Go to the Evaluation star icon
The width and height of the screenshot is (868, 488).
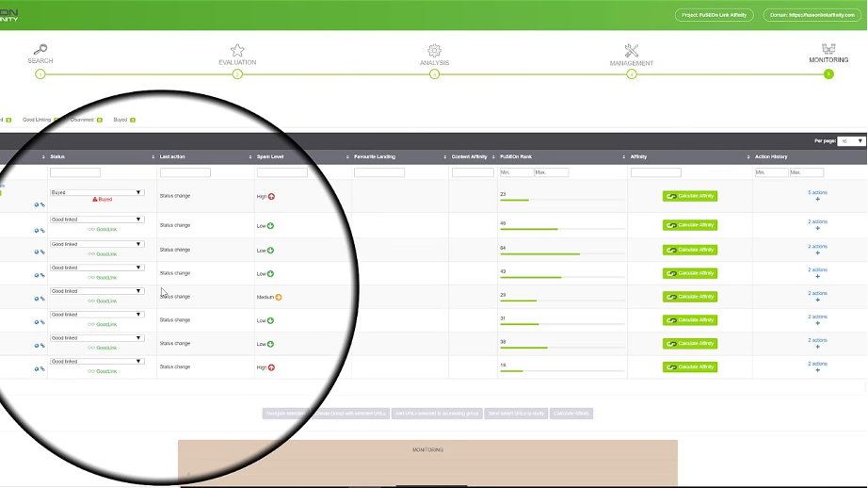point(237,50)
